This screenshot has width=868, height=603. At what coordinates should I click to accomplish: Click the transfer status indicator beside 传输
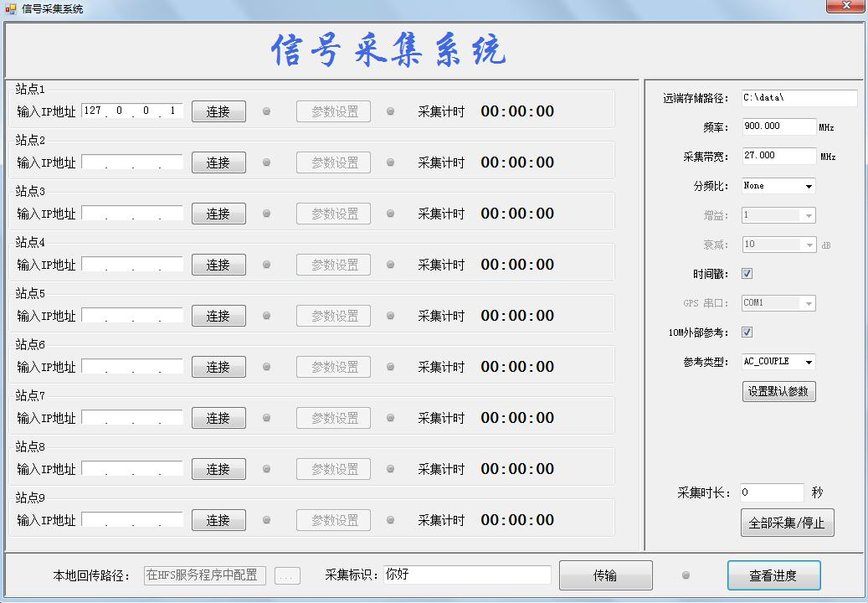pos(686,575)
